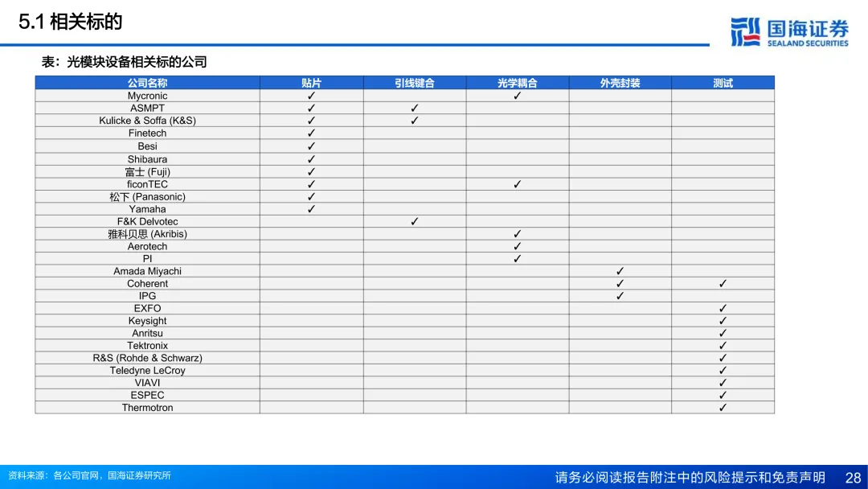Select the 'ESPEC' company cell

click(x=147, y=395)
